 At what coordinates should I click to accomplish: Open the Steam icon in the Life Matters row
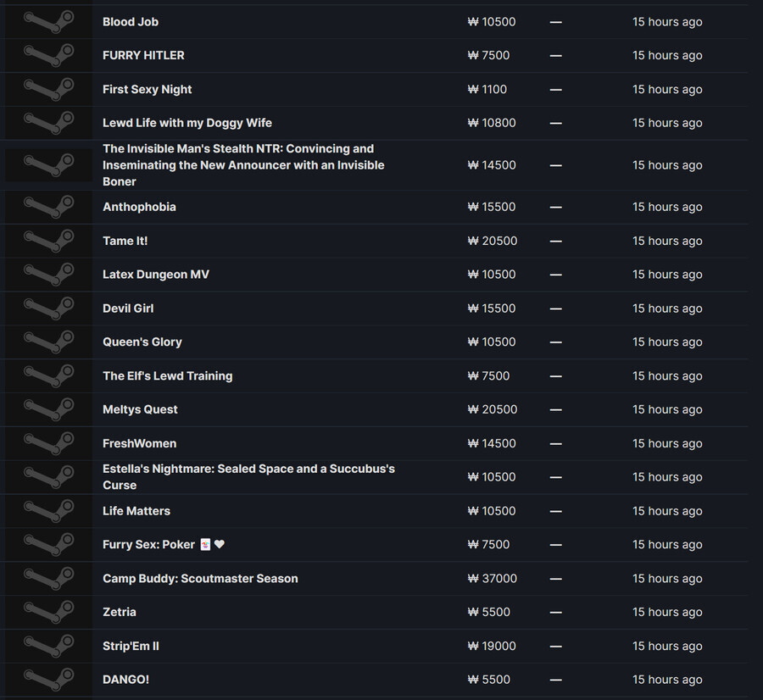[x=48, y=511]
